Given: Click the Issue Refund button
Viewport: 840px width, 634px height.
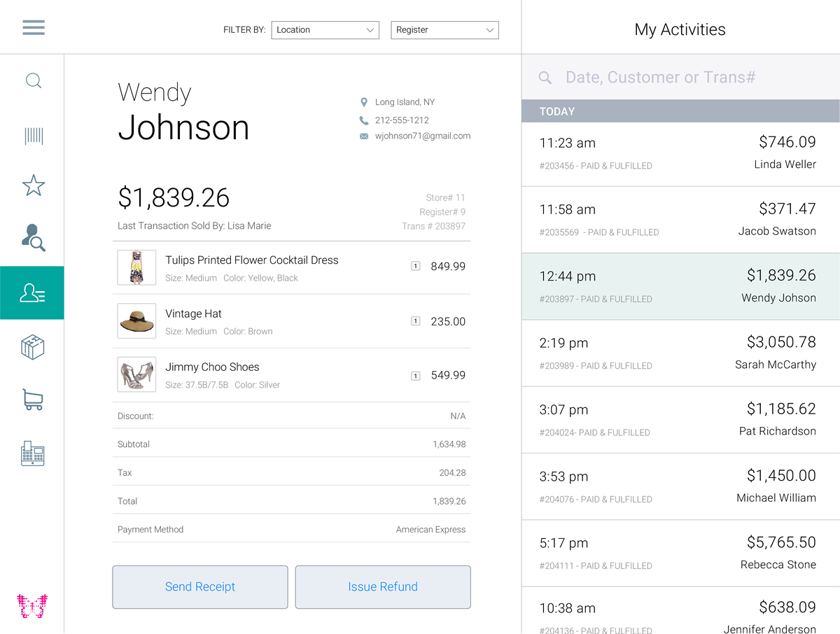Looking at the screenshot, I should tap(383, 587).
